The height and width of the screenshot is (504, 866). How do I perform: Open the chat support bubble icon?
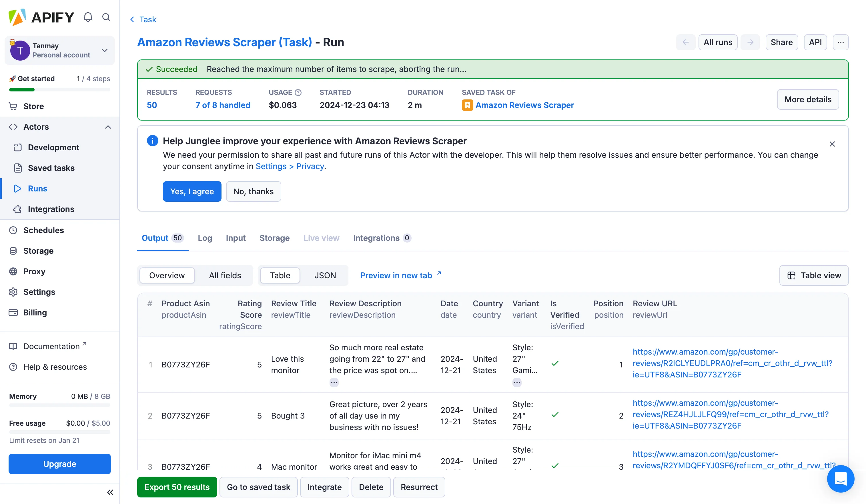tap(840, 478)
